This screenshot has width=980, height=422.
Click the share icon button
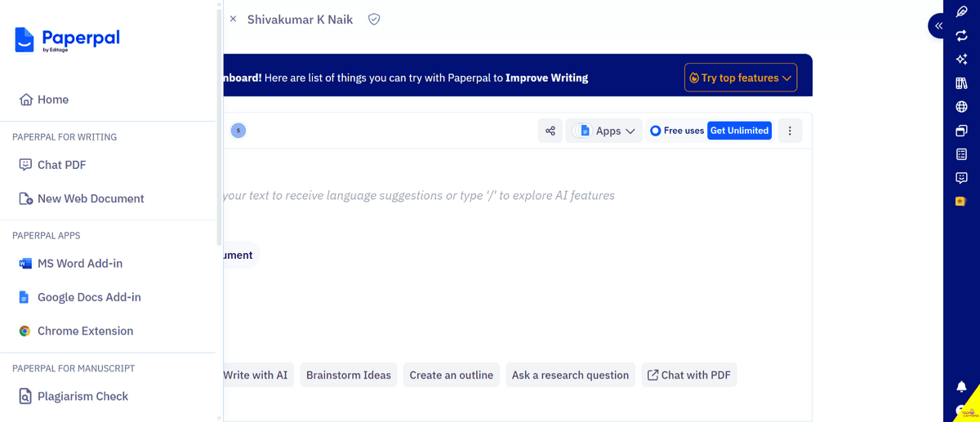pos(550,131)
